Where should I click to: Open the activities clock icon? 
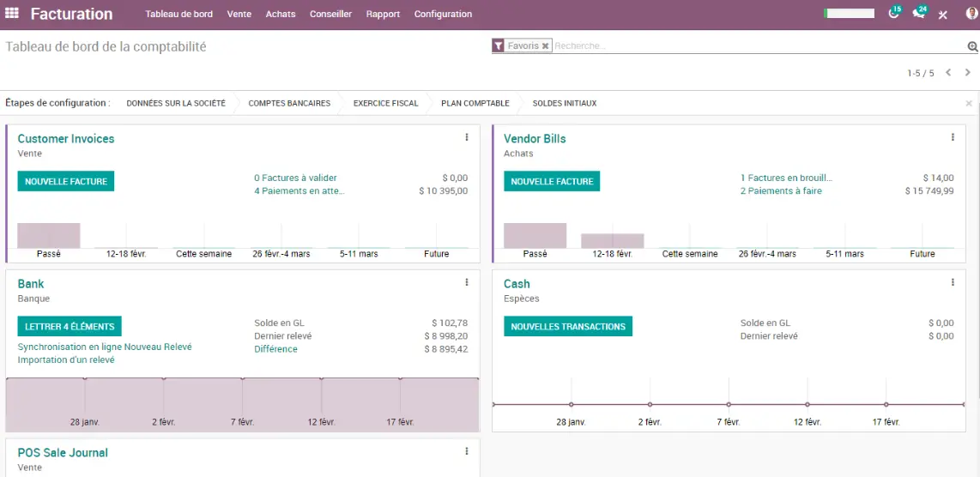coord(893,13)
